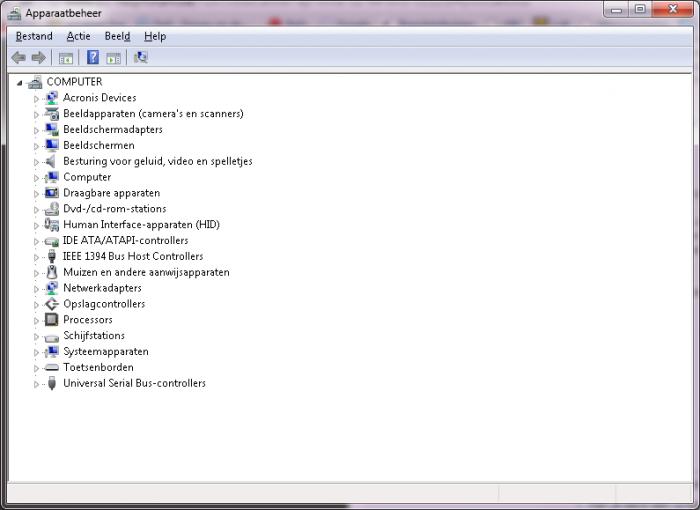Select 'Human Interface-apparaten (HID)' label

(x=142, y=225)
